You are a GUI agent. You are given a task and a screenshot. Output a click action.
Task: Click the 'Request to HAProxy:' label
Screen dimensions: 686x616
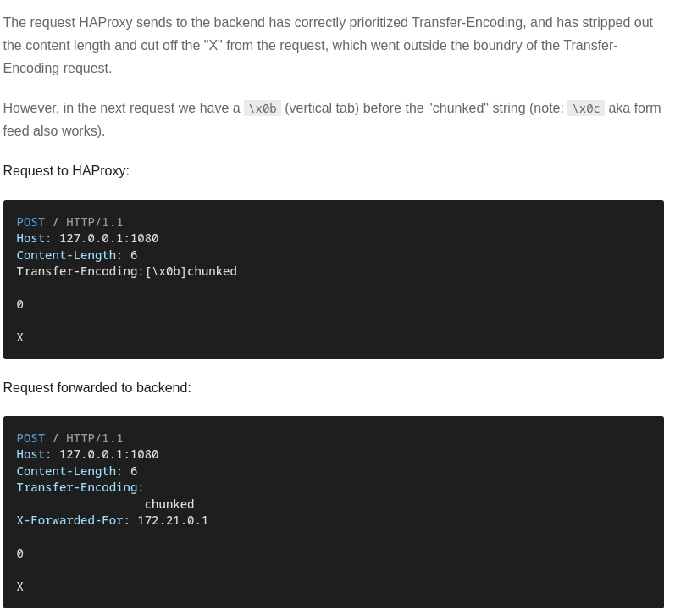click(66, 171)
